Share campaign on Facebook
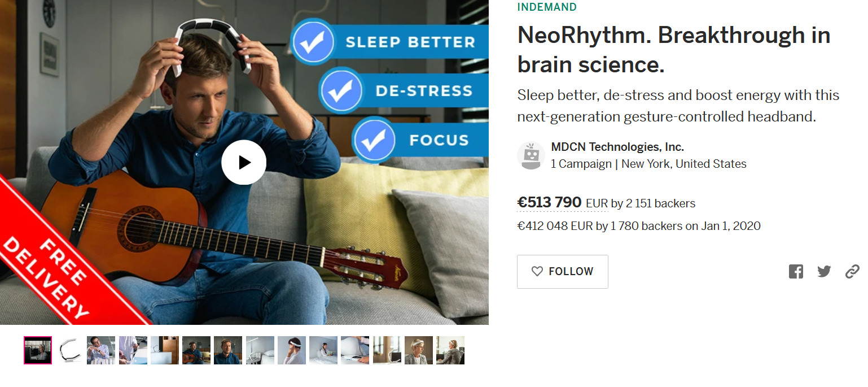 tap(796, 272)
